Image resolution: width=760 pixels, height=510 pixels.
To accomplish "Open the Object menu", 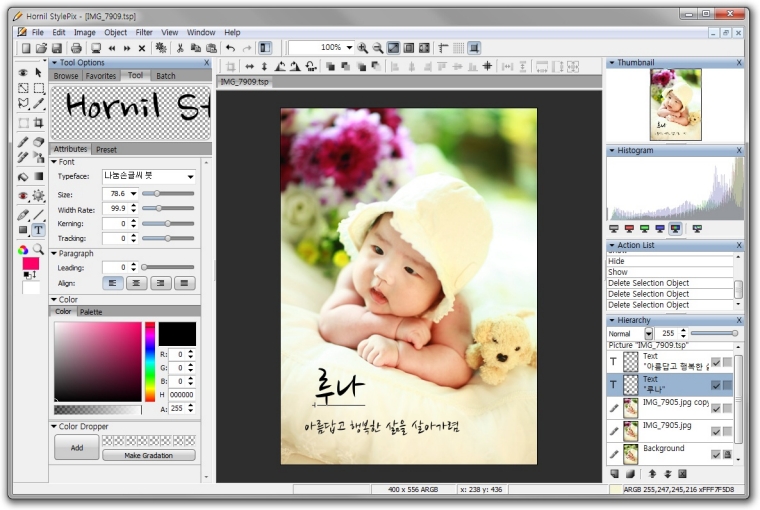I will (115, 32).
